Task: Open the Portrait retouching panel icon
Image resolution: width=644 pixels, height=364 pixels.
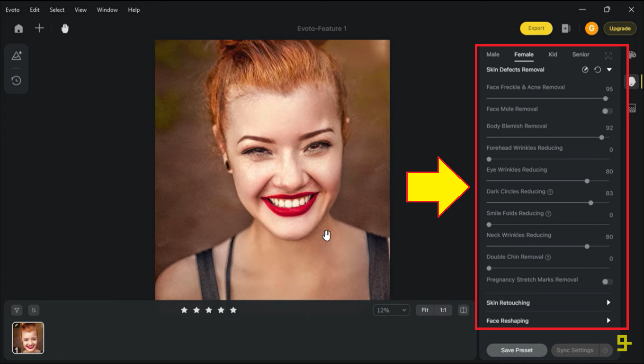Action: click(x=632, y=81)
